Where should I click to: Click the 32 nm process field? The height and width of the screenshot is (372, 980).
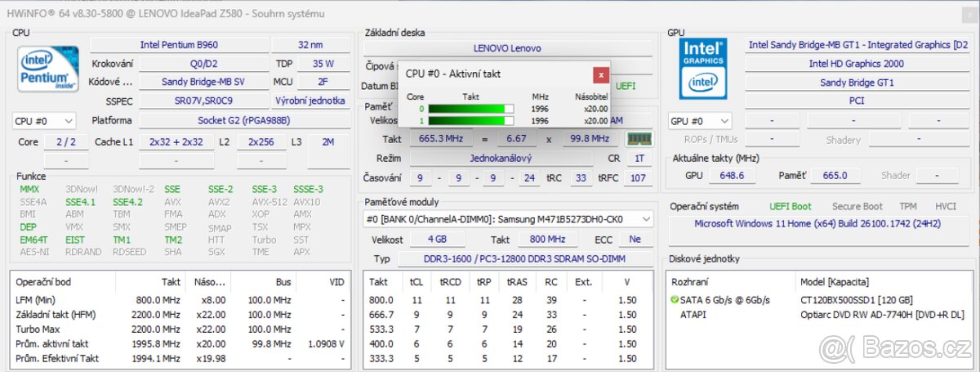pyautogui.click(x=310, y=45)
